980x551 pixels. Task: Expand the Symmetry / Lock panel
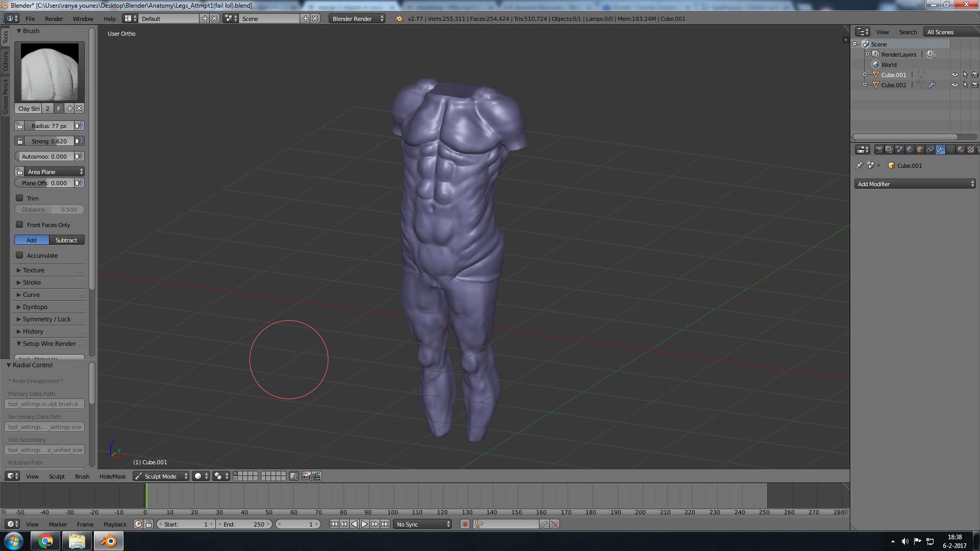pos(46,319)
